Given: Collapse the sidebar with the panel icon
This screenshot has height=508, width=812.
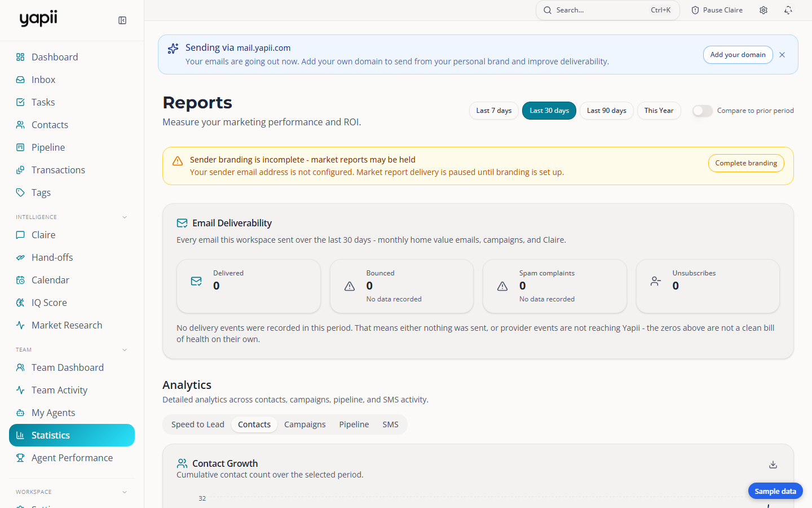Looking at the screenshot, I should click(x=122, y=20).
